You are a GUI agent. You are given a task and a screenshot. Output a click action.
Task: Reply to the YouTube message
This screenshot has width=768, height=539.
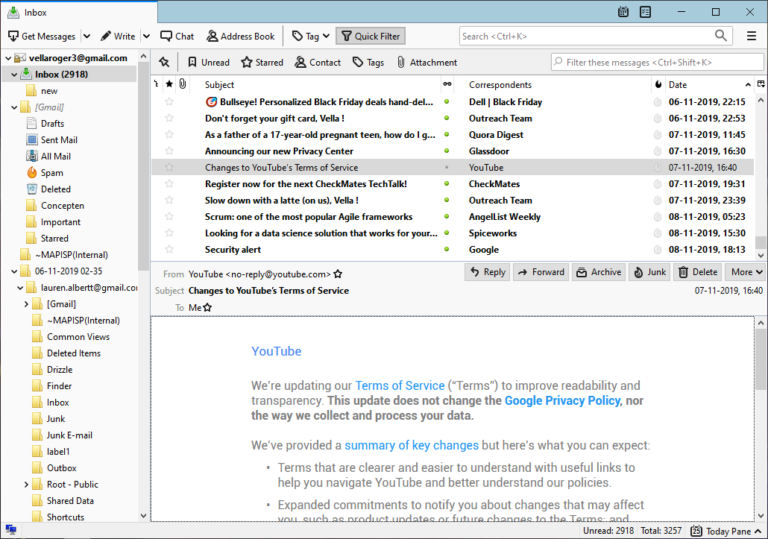point(488,272)
